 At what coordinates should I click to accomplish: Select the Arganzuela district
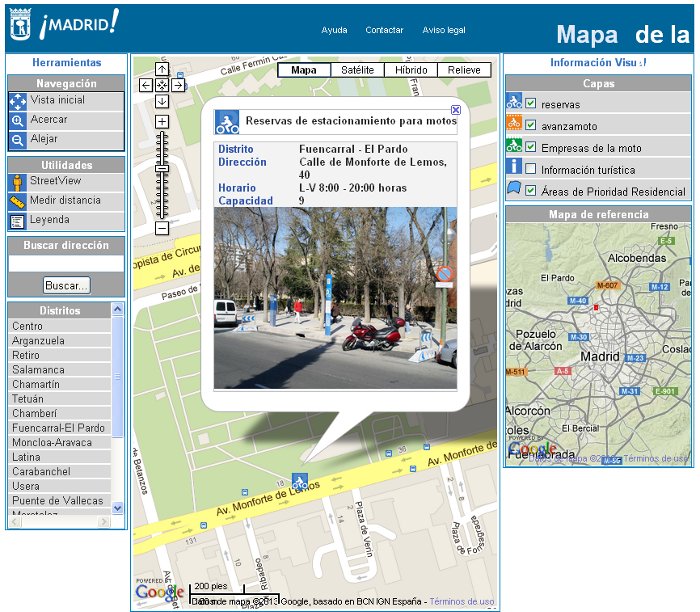pos(60,341)
